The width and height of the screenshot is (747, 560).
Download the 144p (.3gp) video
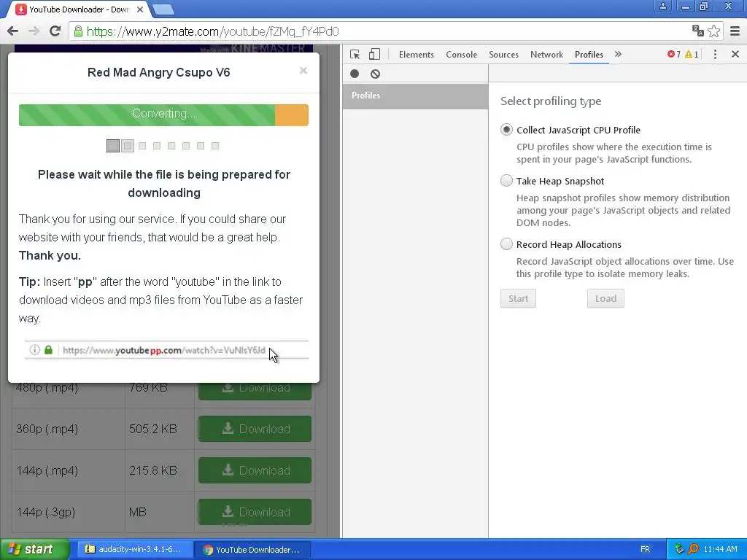click(x=255, y=511)
